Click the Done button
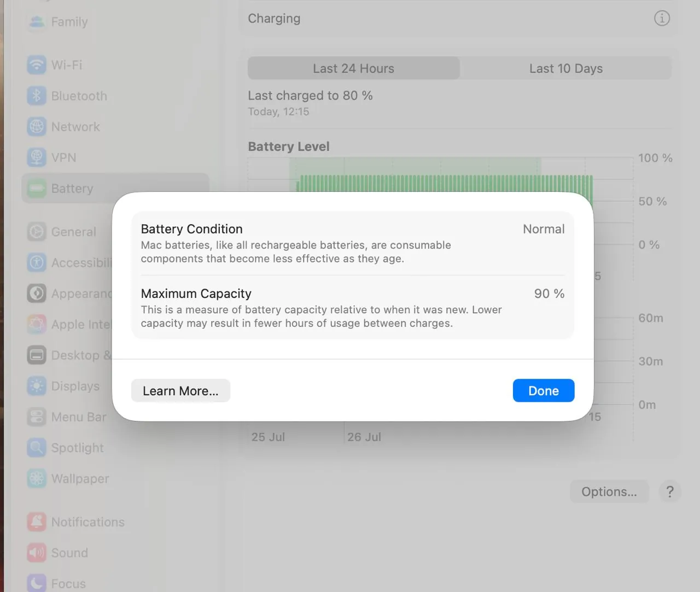 tap(544, 390)
